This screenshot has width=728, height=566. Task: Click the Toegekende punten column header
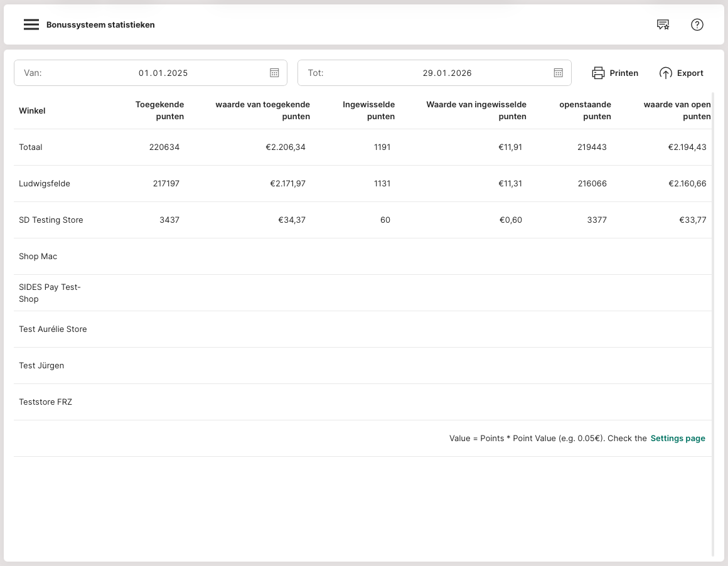(x=160, y=110)
